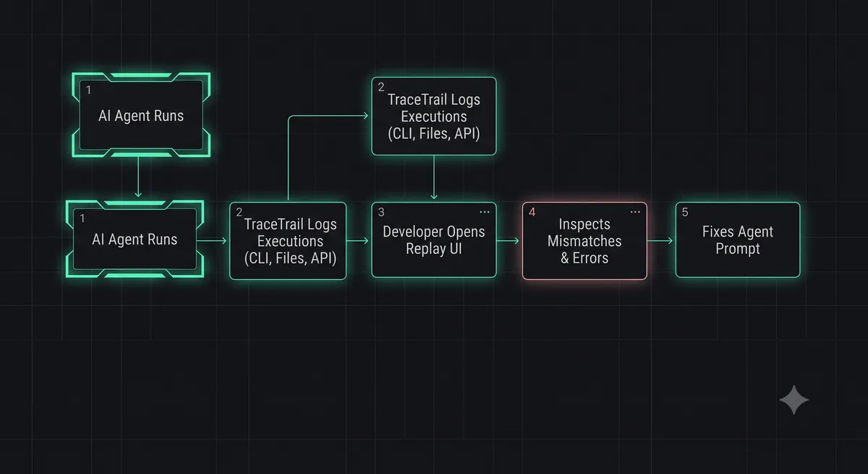Select the Developer Opens Replay UI node
Screen dimensions: 868x474
(434, 240)
